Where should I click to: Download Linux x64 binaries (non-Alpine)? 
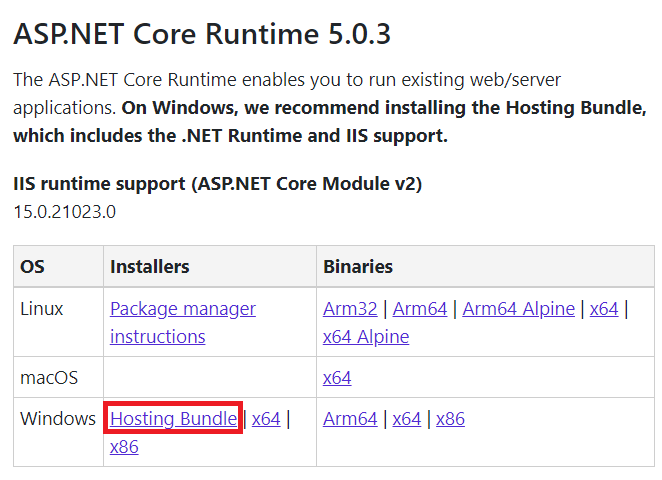603,309
